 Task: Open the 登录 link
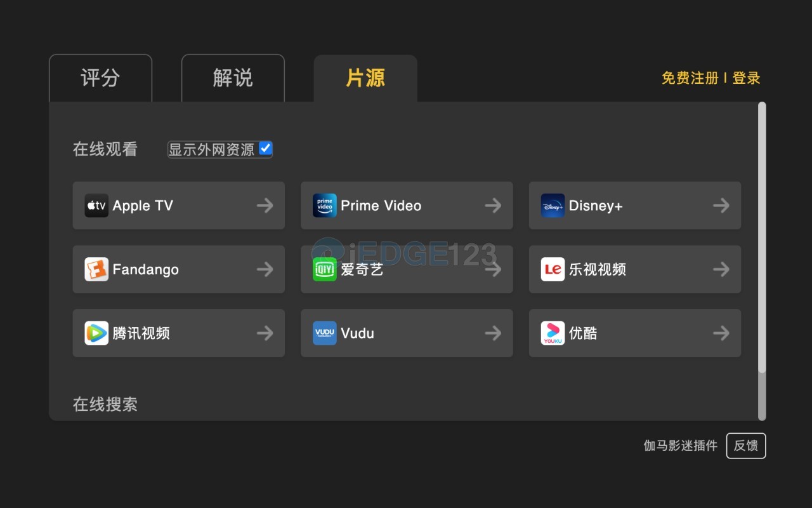point(747,78)
